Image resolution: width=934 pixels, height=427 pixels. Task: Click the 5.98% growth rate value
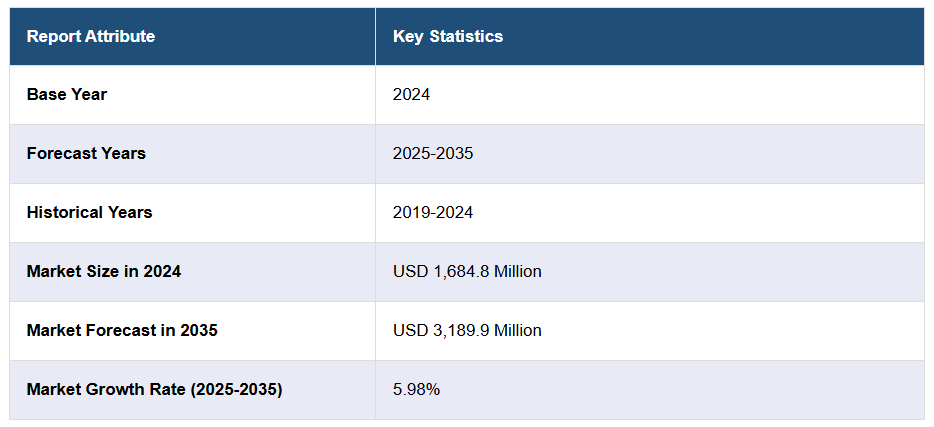coord(416,389)
